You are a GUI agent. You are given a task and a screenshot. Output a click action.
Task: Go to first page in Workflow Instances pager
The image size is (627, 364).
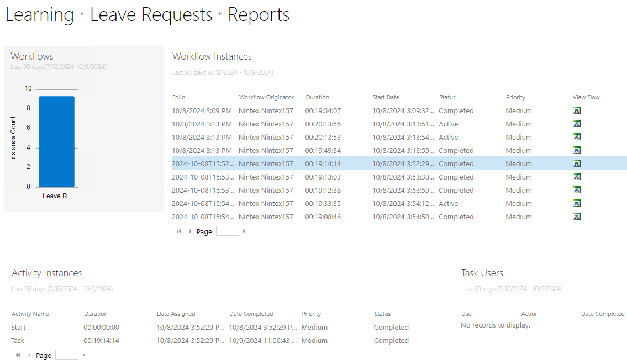click(x=178, y=231)
